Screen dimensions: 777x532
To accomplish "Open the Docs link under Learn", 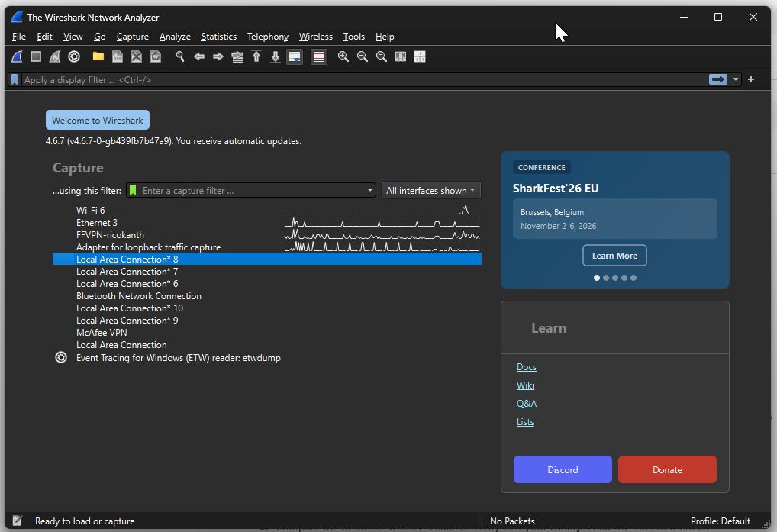I will tap(526, 367).
